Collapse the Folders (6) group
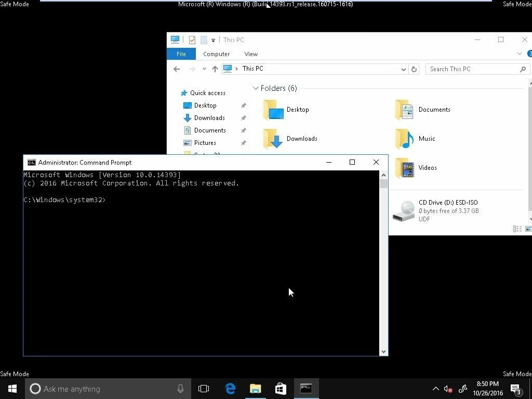 pos(256,88)
